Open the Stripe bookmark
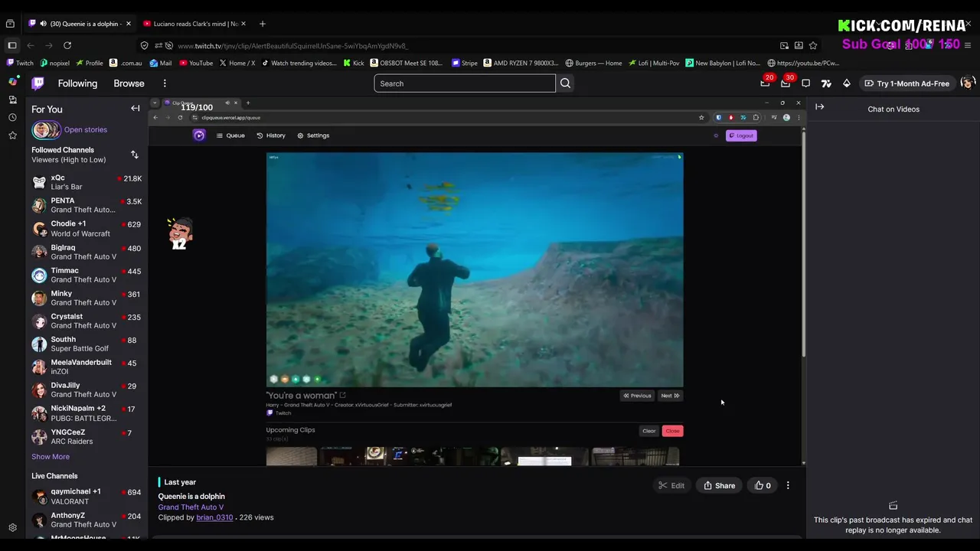 coord(465,63)
